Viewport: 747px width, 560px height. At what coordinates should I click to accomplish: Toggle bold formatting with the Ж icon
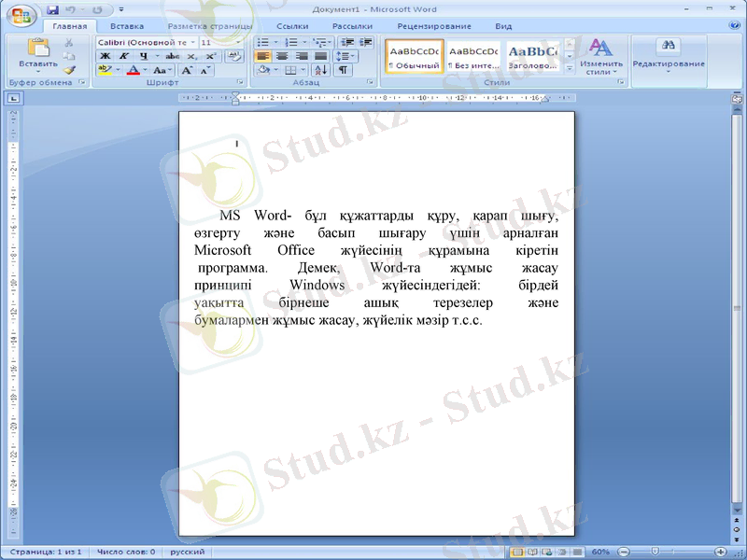tap(106, 56)
